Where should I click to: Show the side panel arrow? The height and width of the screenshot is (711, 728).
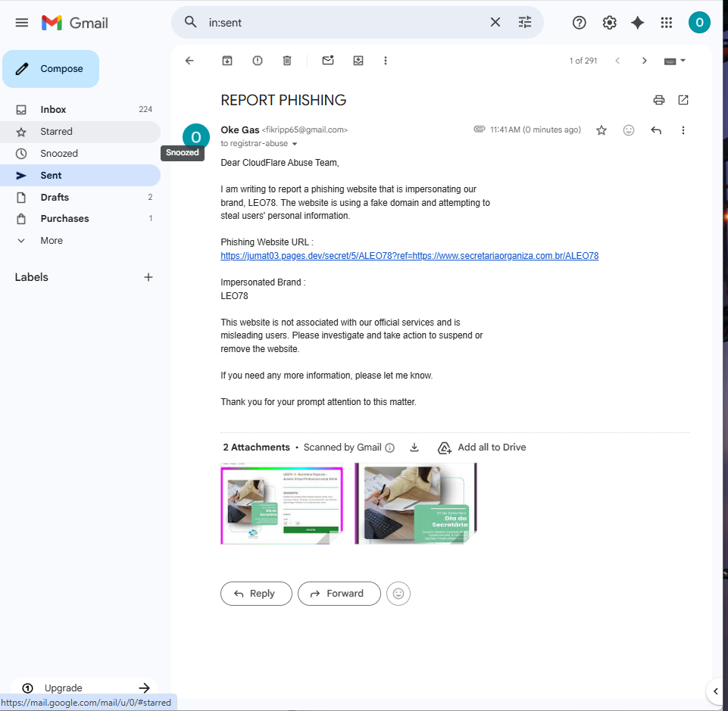pos(715,691)
